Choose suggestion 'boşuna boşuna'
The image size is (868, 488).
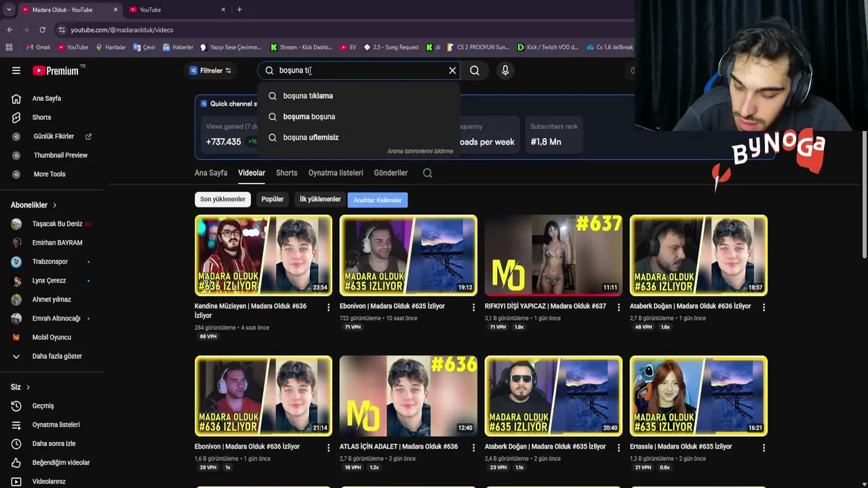pos(358,117)
